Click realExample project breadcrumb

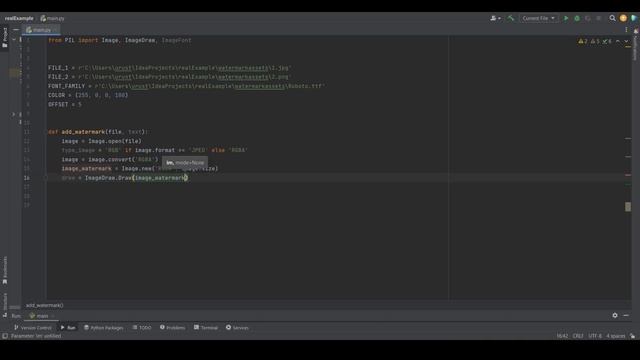point(19,18)
